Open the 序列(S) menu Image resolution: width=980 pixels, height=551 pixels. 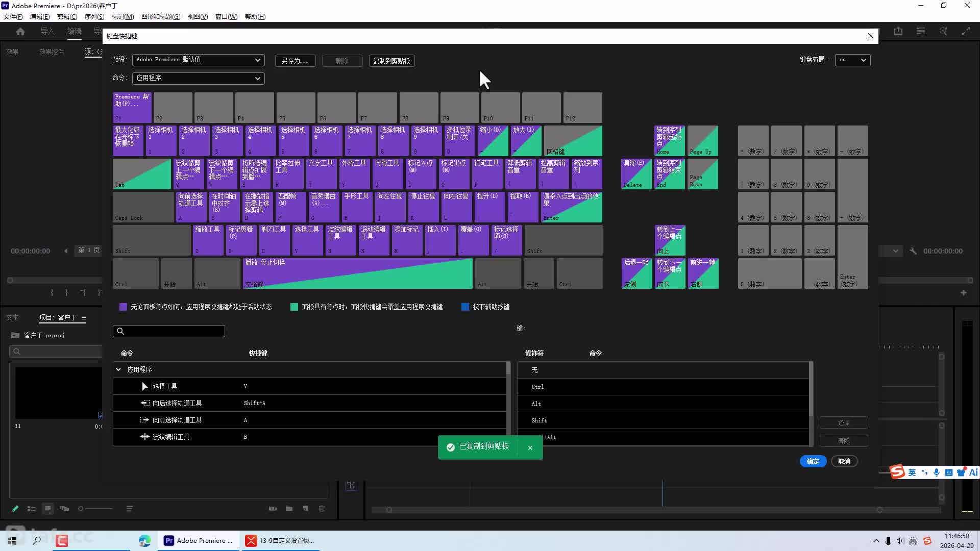click(x=94, y=17)
